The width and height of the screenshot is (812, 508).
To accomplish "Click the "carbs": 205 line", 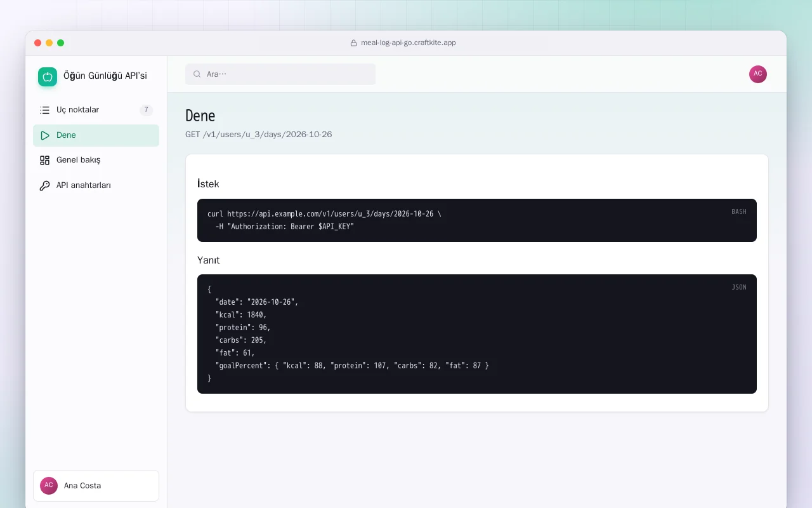I will coord(241,340).
